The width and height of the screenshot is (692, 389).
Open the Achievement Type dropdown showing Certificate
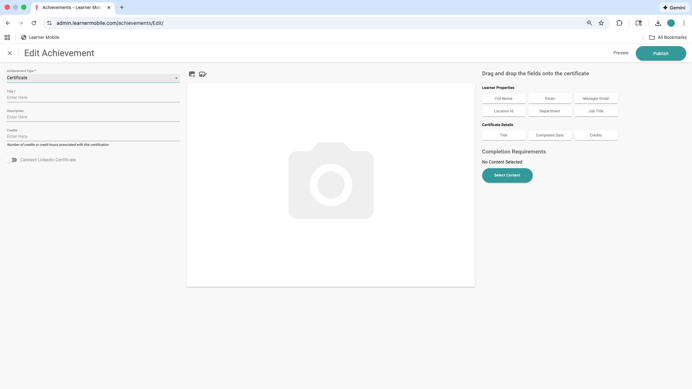click(93, 78)
